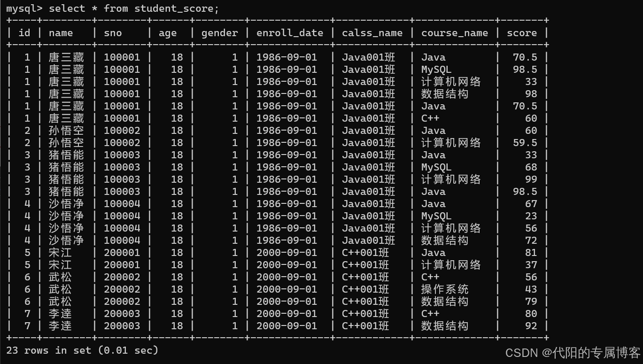643x364 pixels.
Task: Select the "calss_name" column header
Action: 372,33
